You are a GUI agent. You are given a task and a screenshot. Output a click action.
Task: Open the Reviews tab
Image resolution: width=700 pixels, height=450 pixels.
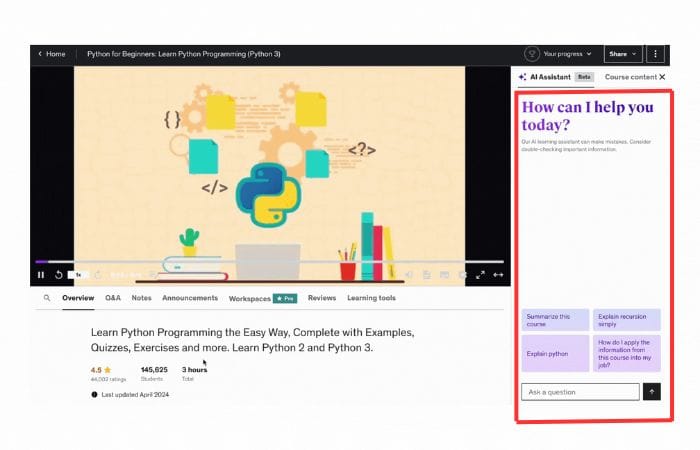pyautogui.click(x=322, y=298)
